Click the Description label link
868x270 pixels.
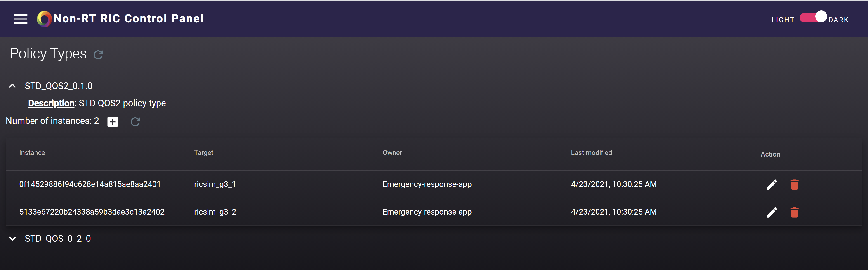point(51,103)
